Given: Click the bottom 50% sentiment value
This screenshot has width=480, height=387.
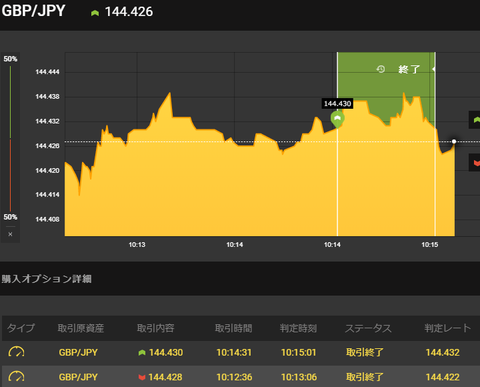Looking at the screenshot, I should (x=10, y=217).
